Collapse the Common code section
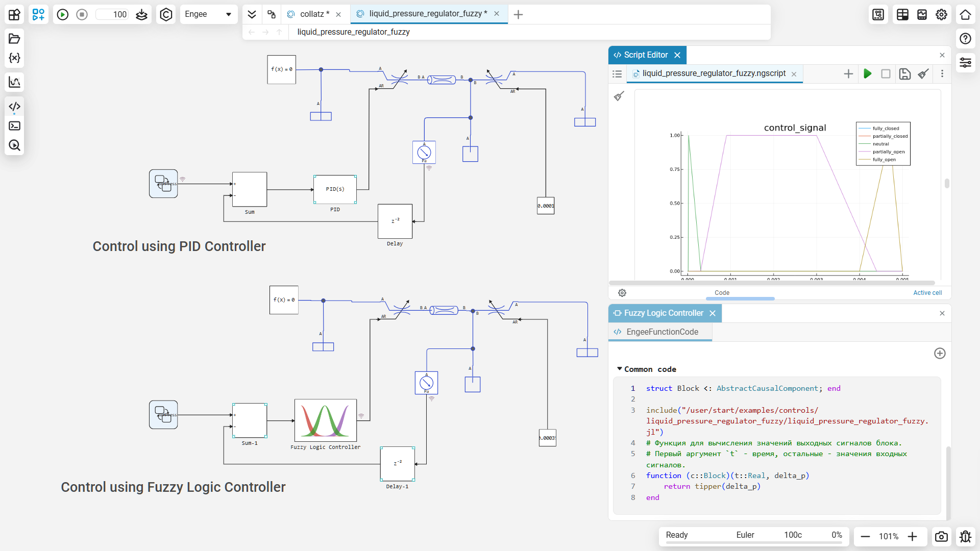Viewport: 980px width, 551px height. pos(620,369)
